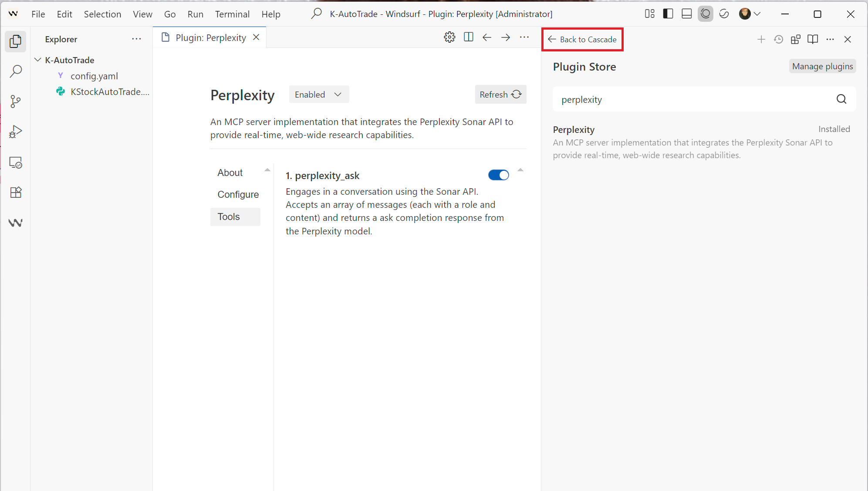
Task: Click scroll-up arrow beside tools list
Action: pos(520,170)
